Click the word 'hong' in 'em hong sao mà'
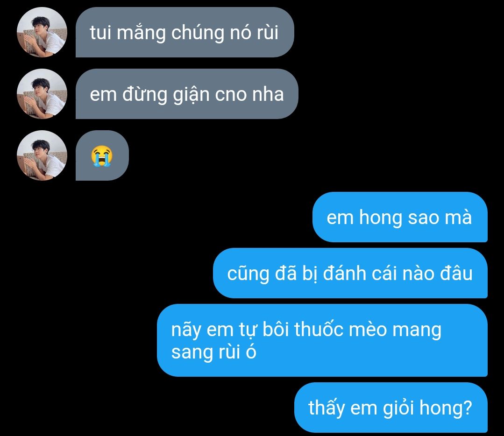This screenshot has width=504, height=436. point(381,218)
